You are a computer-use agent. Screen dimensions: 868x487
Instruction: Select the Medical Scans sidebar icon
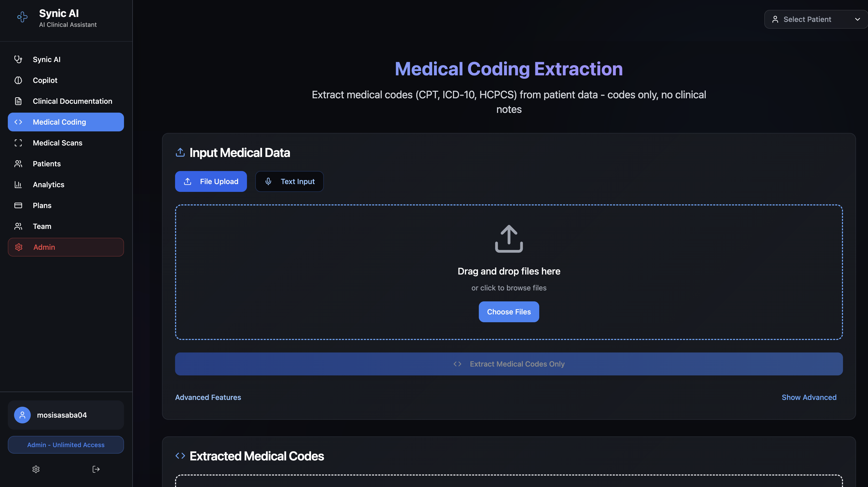pos(18,143)
